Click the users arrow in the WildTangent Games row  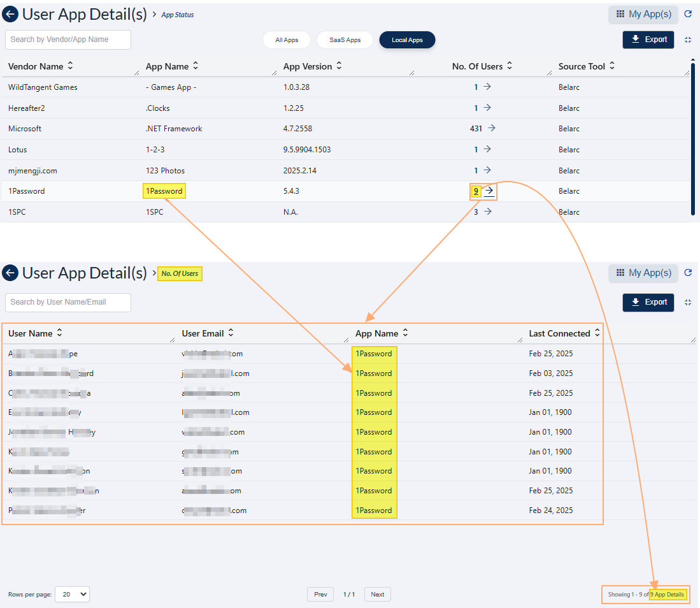(487, 87)
